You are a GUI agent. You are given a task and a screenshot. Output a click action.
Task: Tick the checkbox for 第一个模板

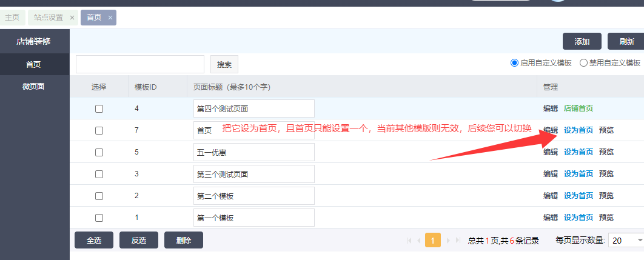pos(99,218)
